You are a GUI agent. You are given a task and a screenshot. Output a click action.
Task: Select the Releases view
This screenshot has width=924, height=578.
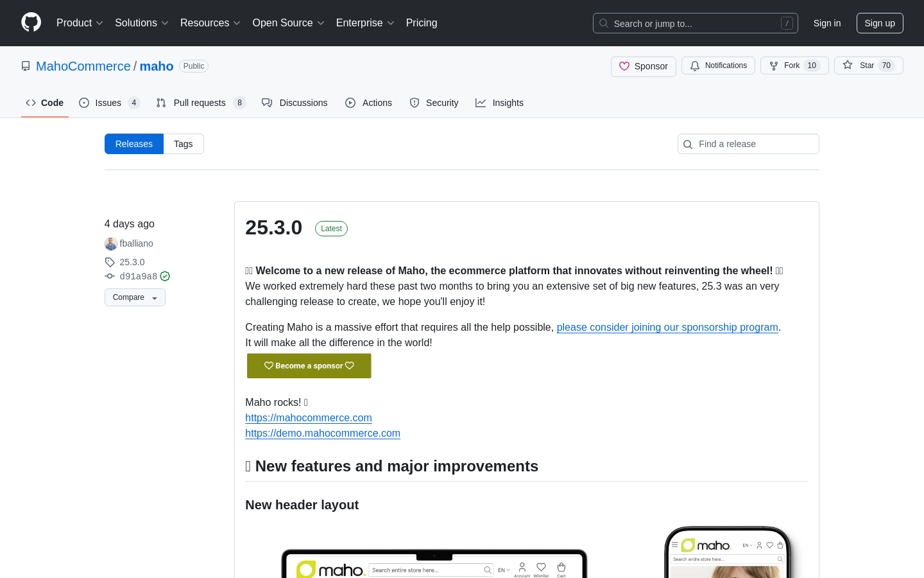(134, 144)
